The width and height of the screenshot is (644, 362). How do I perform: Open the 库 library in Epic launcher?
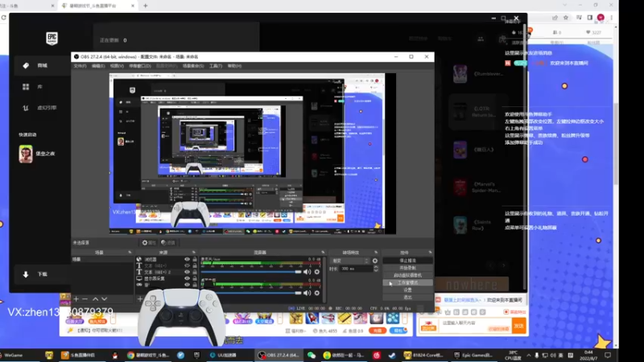coord(39,87)
